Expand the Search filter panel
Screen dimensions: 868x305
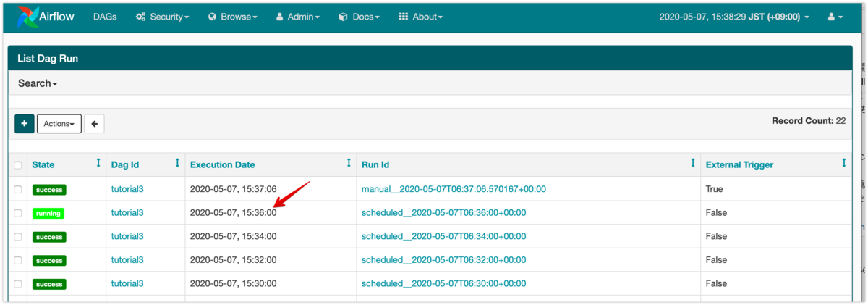point(38,83)
